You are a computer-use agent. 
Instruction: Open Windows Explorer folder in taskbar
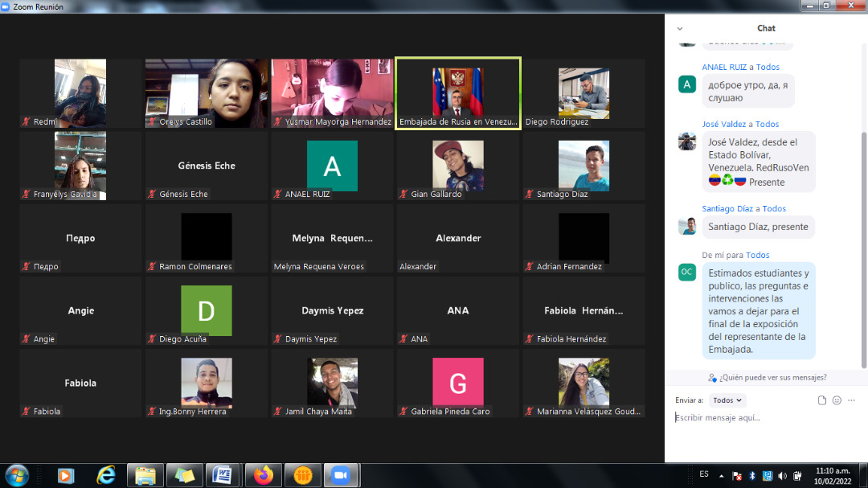(145, 476)
